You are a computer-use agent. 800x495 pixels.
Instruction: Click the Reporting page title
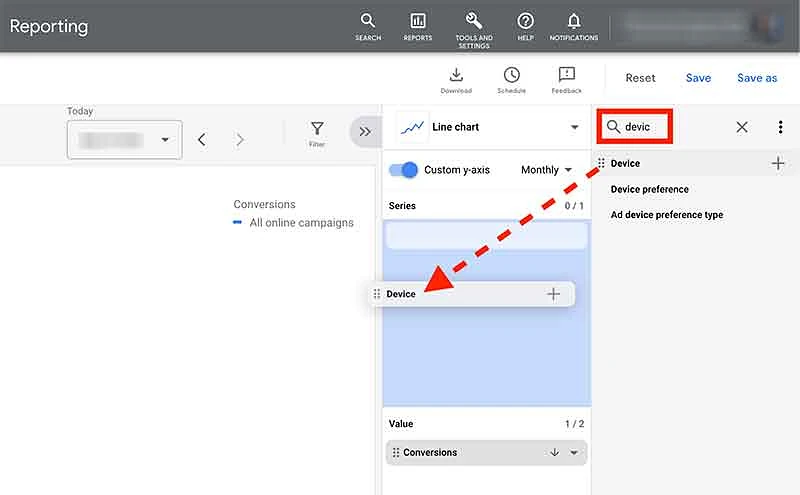[x=49, y=27]
